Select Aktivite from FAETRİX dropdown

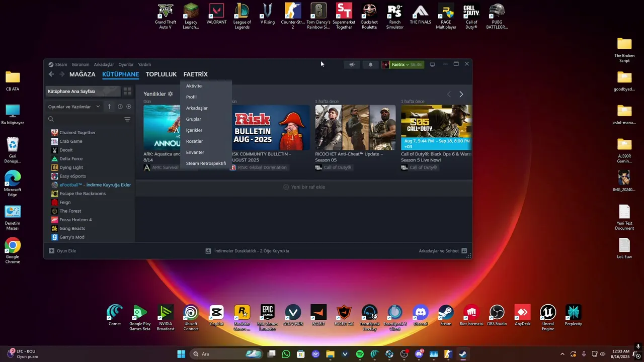pyautogui.click(x=206, y=86)
